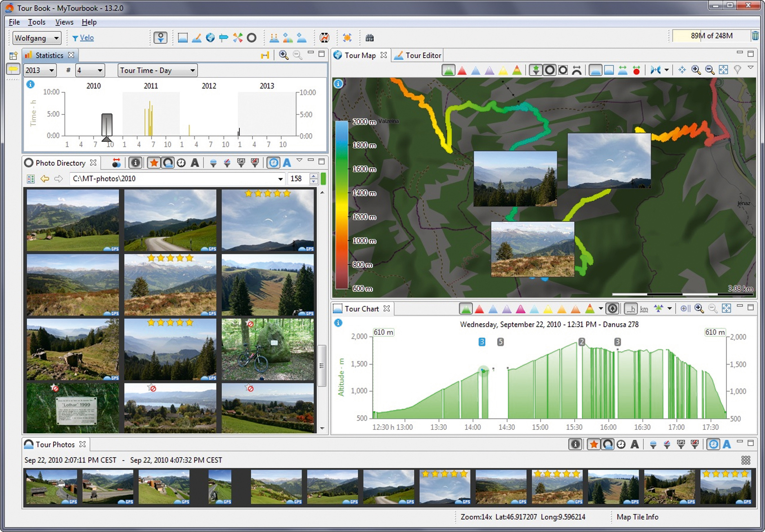Expand the Tour Time - Day statistic dropdown
Image resolution: width=765 pixels, height=532 pixels.
157,70
